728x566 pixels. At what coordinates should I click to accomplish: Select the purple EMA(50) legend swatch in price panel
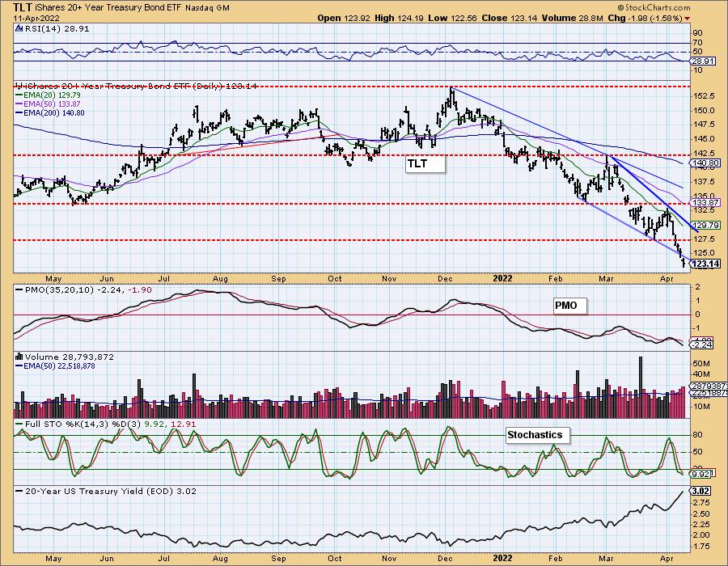tap(19, 104)
